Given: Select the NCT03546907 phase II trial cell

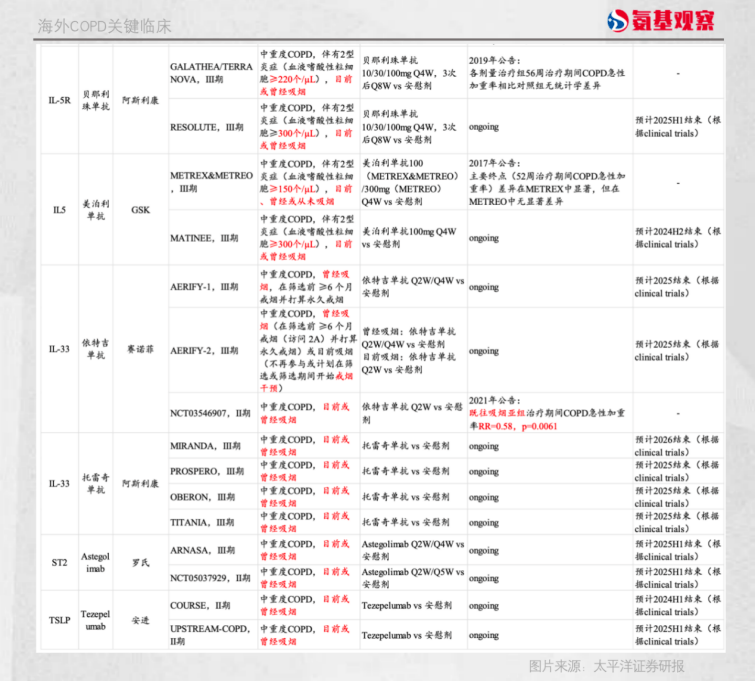Looking at the screenshot, I should [210, 412].
